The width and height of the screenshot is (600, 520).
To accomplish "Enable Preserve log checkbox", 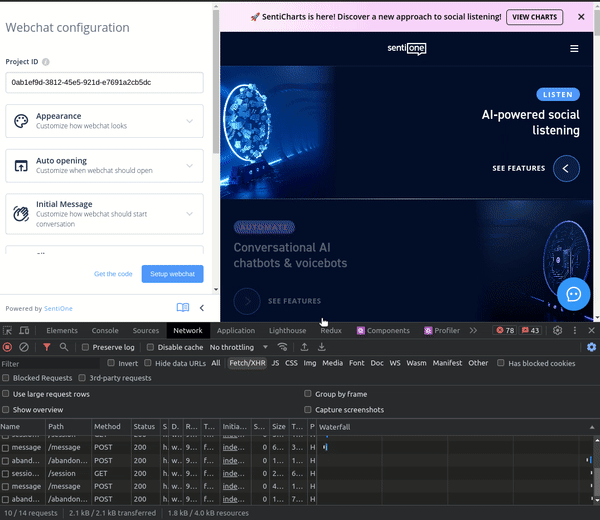I will 85,347.
